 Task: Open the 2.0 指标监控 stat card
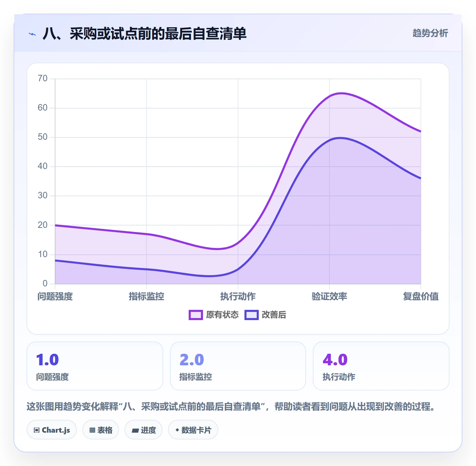click(x=238, y=366)
